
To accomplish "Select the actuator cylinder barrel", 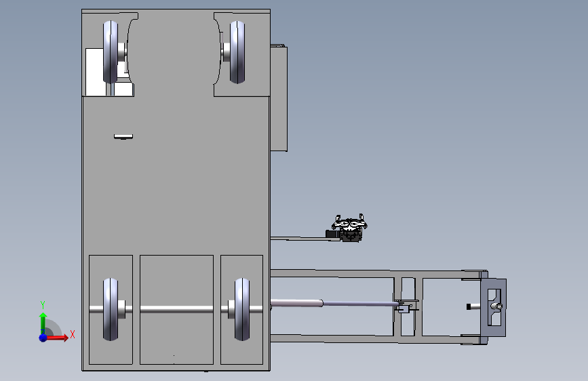I will point(296,303).
